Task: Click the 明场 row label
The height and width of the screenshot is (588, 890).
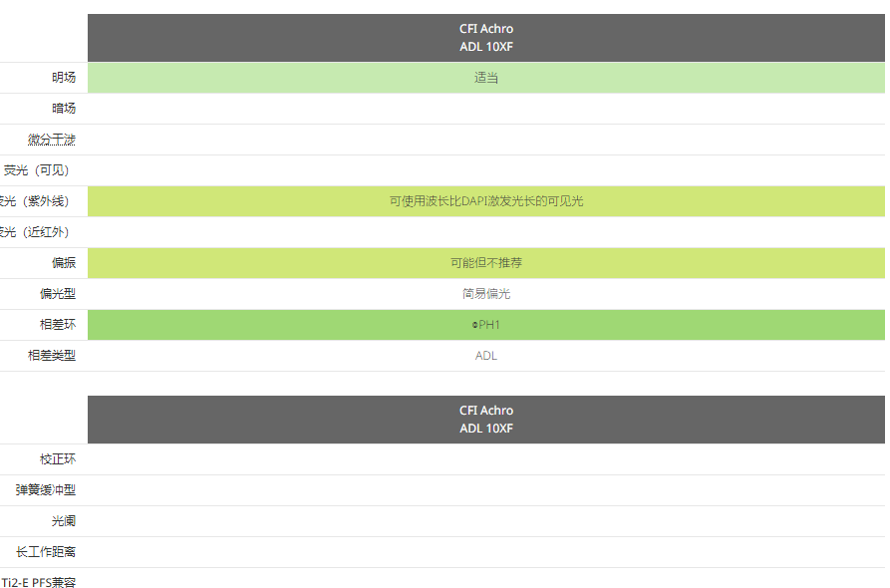Action: pos(63,78)
